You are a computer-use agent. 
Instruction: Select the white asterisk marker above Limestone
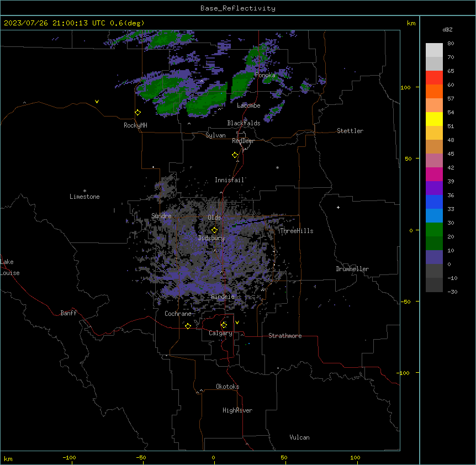point(84,191)
